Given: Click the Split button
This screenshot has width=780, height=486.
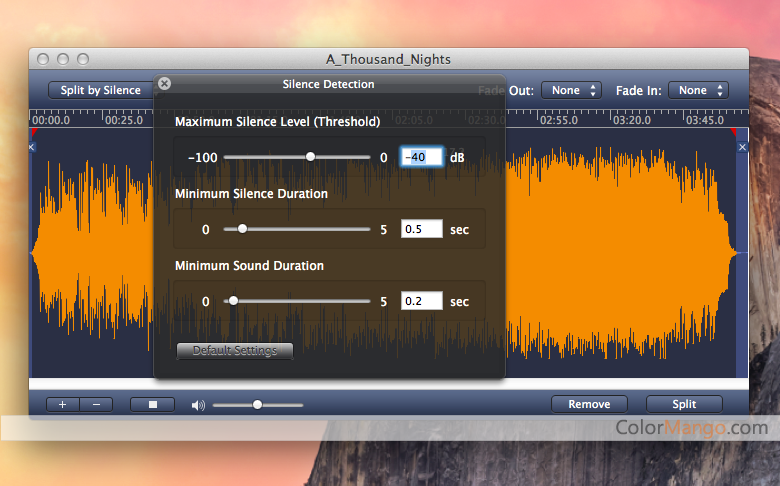Looking at the screenshot, I should (x=684, y=404).
